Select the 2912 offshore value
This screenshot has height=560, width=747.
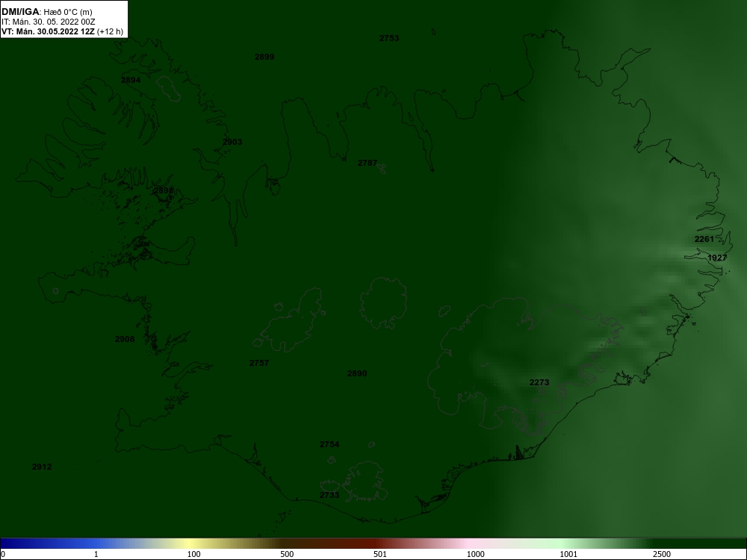42,467
